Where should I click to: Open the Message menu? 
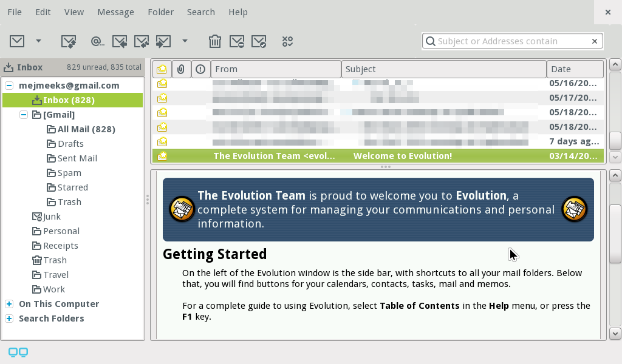(x=116, y=12)
